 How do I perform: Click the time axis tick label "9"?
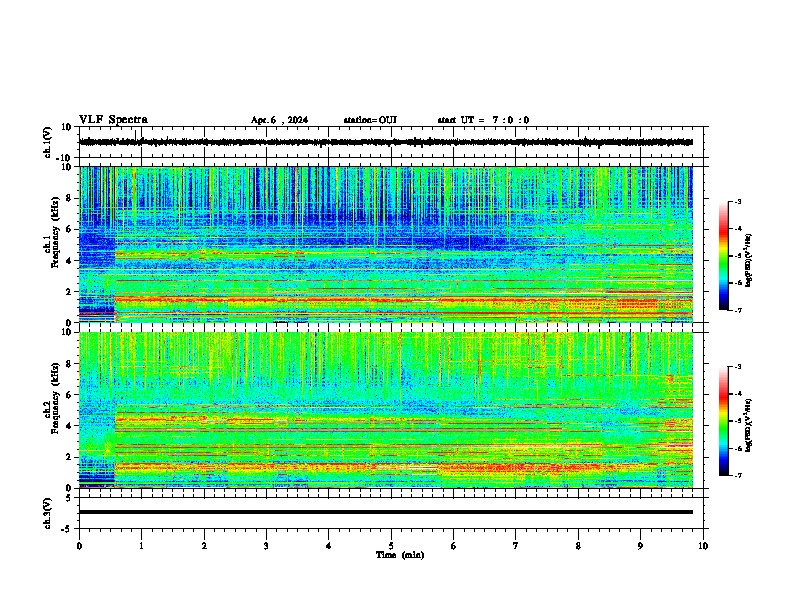click(640, 546)
